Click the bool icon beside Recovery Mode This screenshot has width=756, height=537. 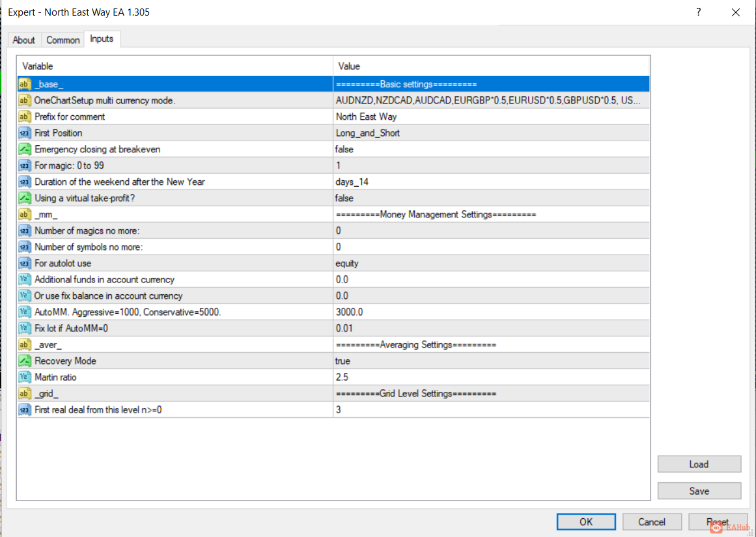[25, 361]
